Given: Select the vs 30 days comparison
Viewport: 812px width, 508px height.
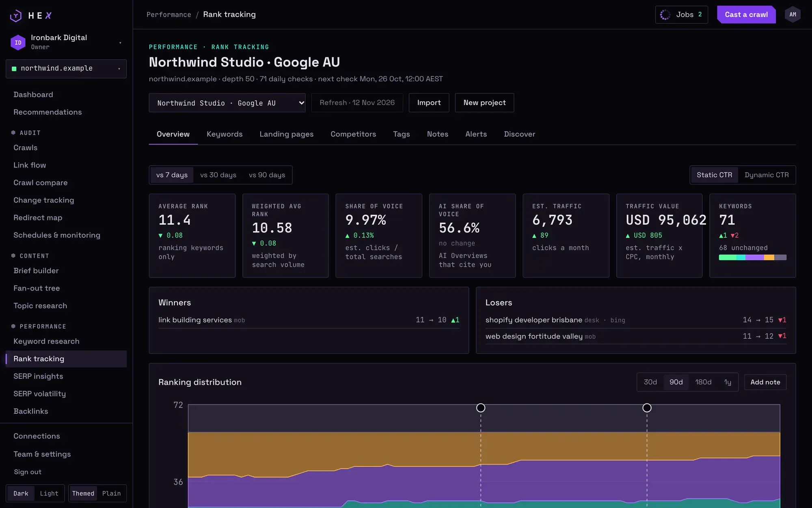Looking at the screenshot, I should click(x=218, y=175).
